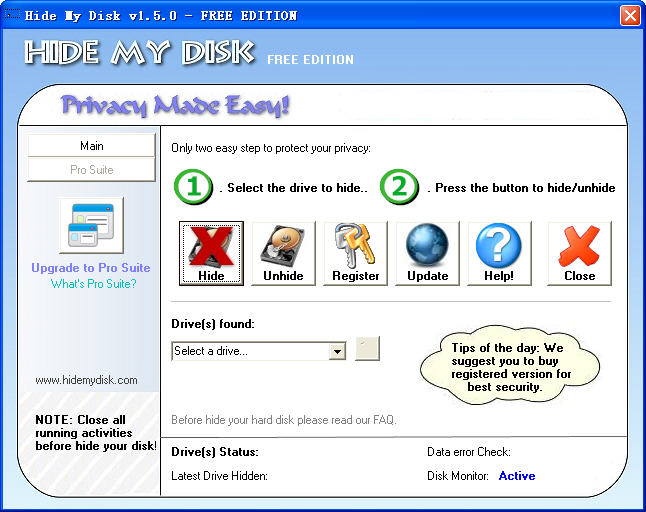Click the Drive(s) Status label
The height and width of the screenshot is (512, 646).
tap(215, 452)
